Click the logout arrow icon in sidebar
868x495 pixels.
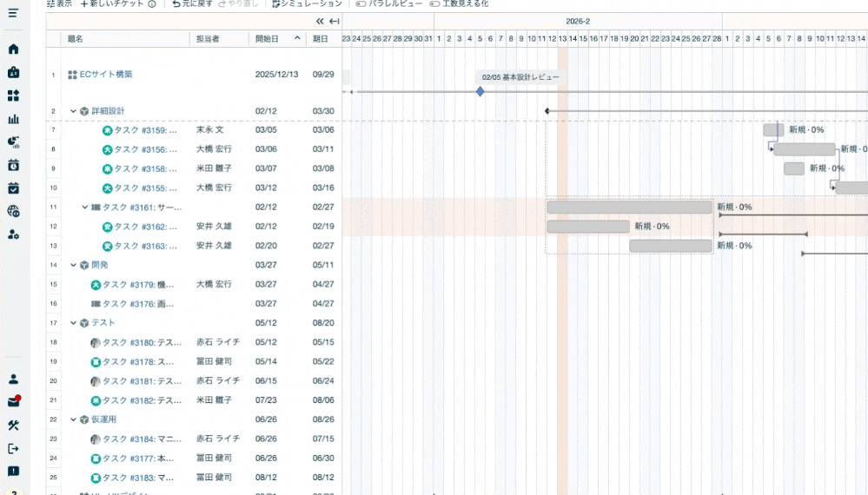coord(13,448)
